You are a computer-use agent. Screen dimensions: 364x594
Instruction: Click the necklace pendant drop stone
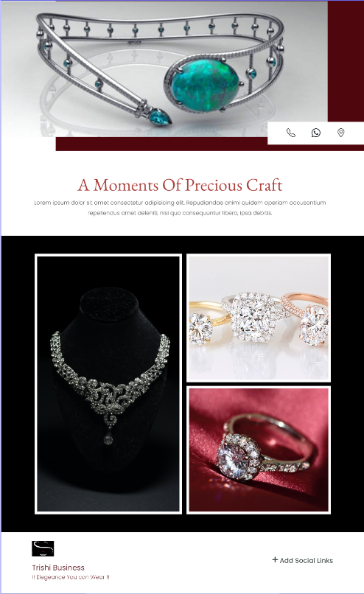pos(108,439)
